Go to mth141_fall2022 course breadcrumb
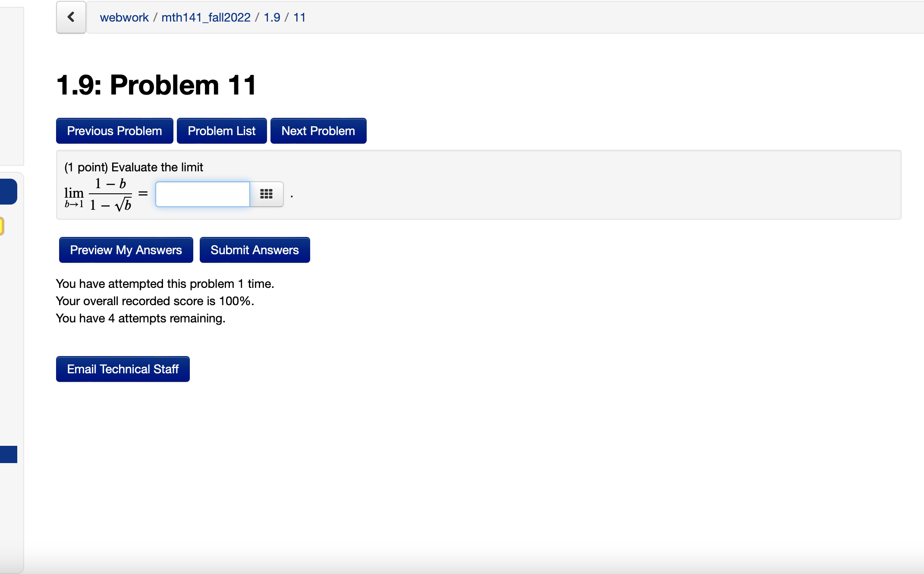 click(206, 17)
